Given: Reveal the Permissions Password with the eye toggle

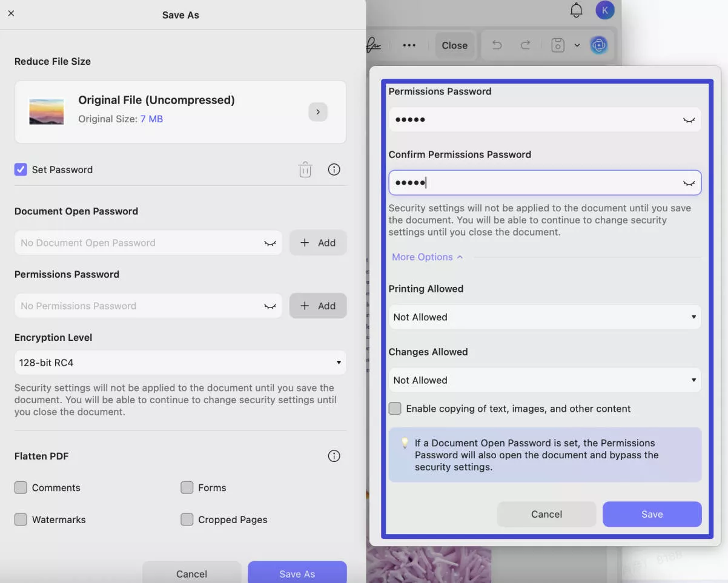Looking at the screenshot, I should click(x=689, y=119).
